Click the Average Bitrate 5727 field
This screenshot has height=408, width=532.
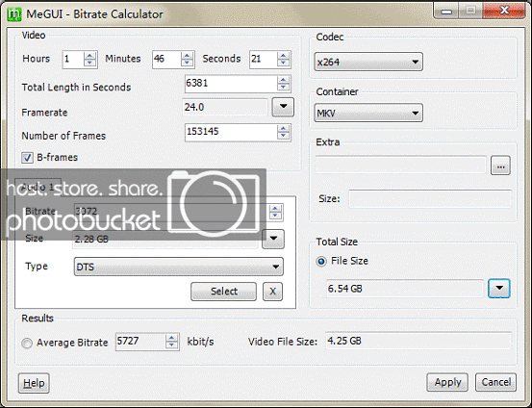pyautogui.click(x=140, y=342)
